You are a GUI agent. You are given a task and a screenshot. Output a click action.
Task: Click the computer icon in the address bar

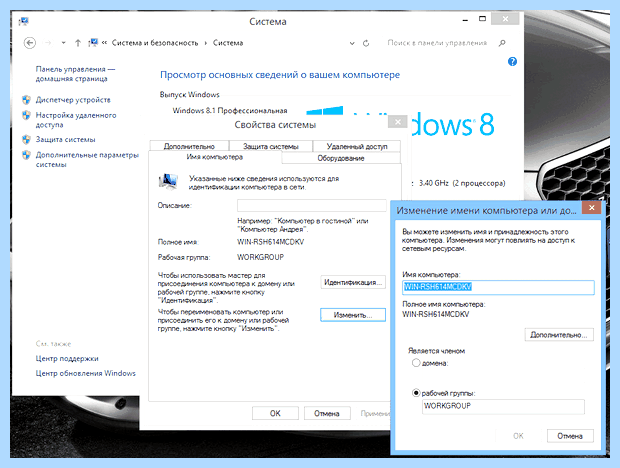click(93, 42)
